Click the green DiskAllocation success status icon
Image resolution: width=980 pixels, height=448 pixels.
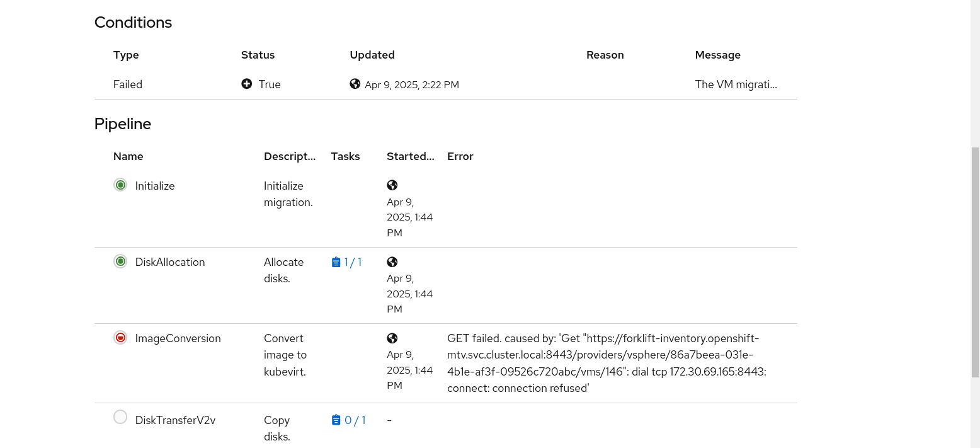[120, 261]
